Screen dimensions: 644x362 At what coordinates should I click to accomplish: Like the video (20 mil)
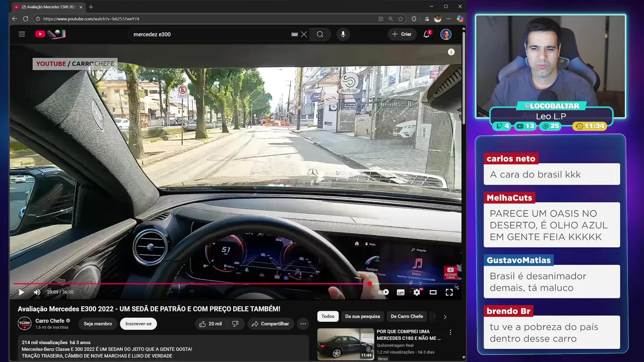[210, 324]
